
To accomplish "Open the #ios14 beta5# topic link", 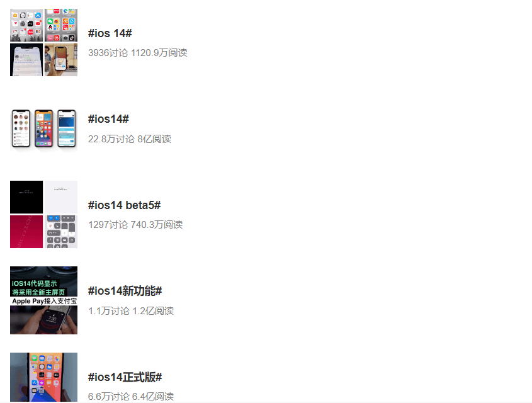I will (x=124, y=205).
